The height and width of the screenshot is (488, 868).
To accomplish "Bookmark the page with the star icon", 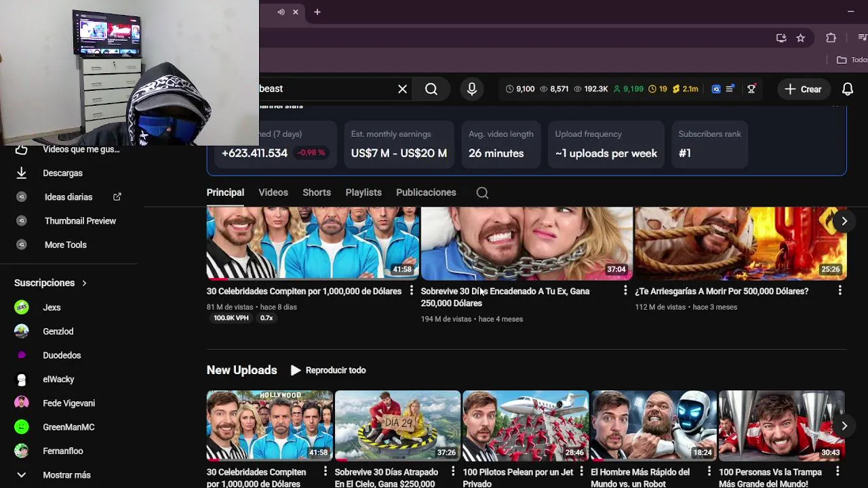I will click(x=800, y=38).
